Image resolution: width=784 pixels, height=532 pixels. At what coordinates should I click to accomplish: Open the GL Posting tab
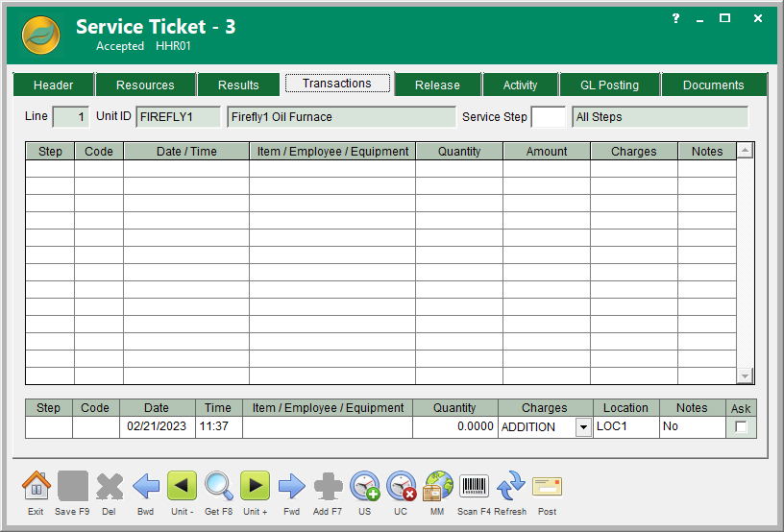click(x=609, y=85)
